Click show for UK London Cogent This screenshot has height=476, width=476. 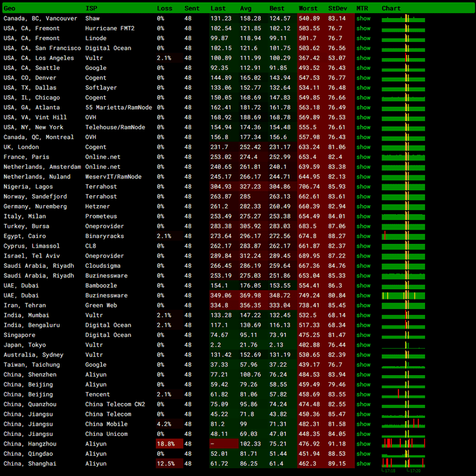(x=363, y=147)
